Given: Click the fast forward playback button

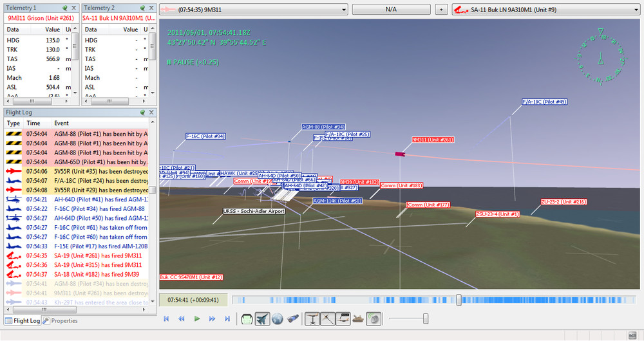Looking at the screenshot, I should (x=212, y=319).
